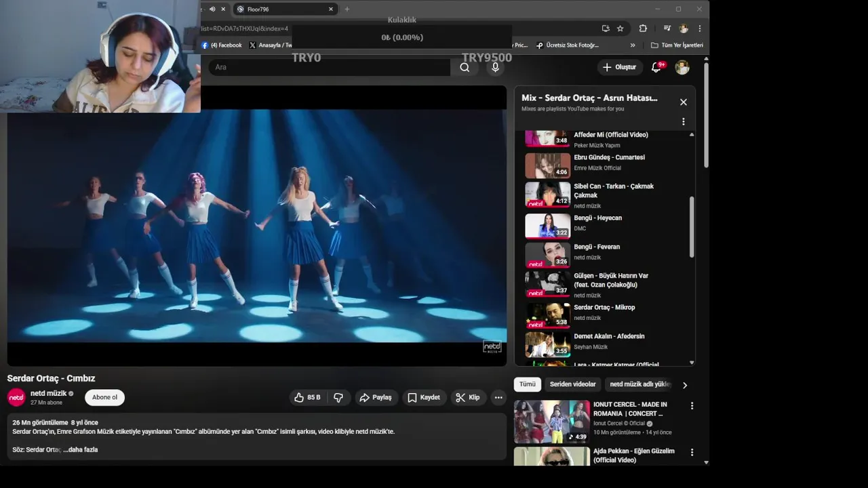Screen dimensions: 868x488
Task: Open the Ücretsiz Stok Fotoğr... bookmark
Action: point(568,45)
